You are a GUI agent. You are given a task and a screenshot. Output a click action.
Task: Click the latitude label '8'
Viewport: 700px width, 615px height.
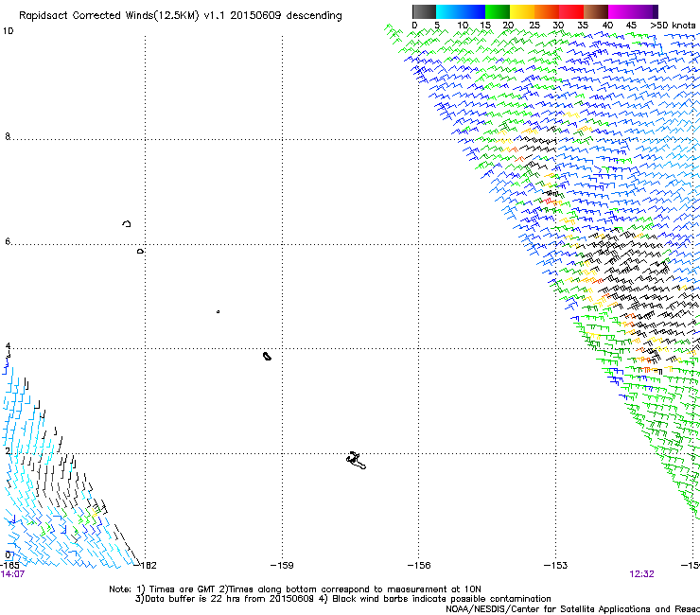(8, 136)
